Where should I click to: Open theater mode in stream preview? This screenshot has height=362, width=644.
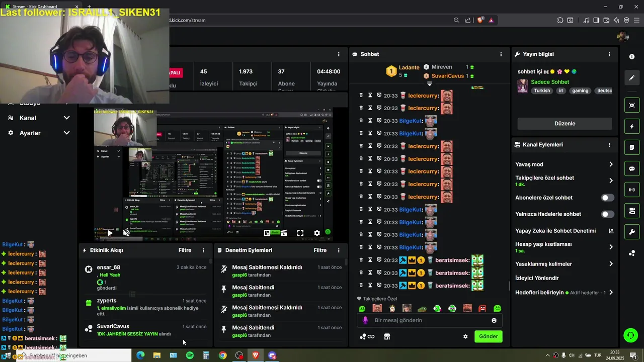pos(284,233)
